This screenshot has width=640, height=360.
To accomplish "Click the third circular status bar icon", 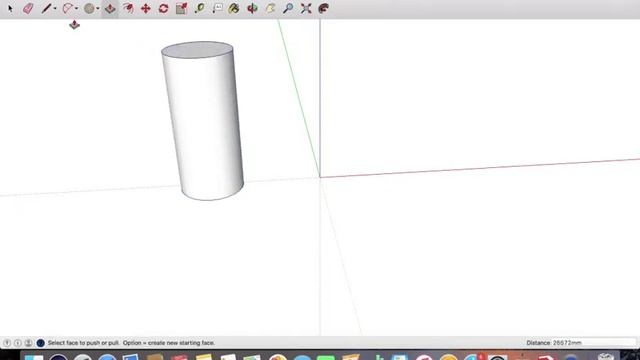I will (x=28, y=343).
